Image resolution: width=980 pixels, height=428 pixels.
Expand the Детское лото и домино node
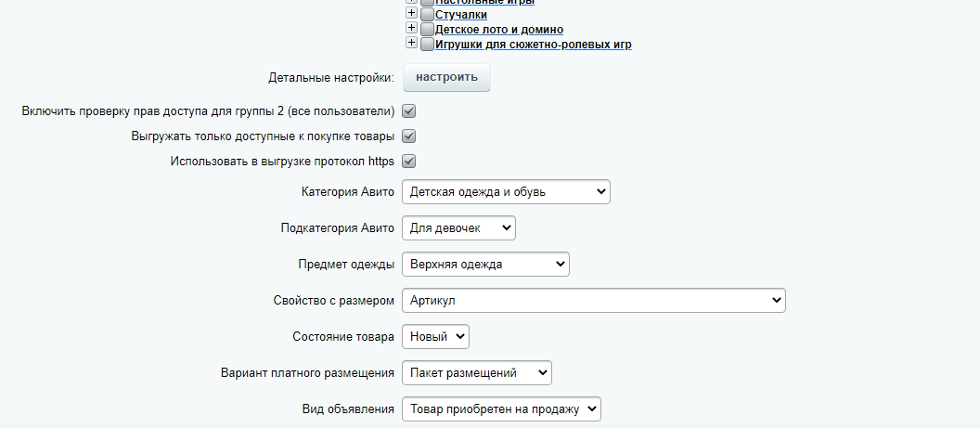(412, 29)
